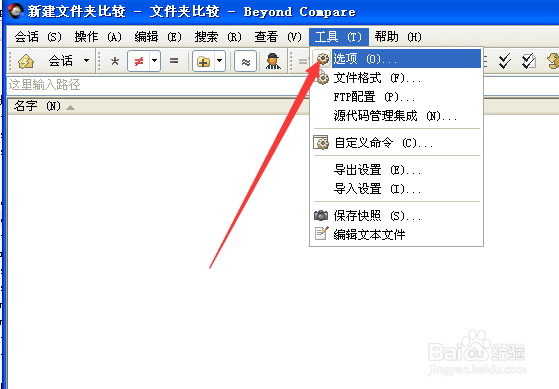Click the camera icon beside 保存快照
This screenshot has width=559, height=389.
pos(321,215)
